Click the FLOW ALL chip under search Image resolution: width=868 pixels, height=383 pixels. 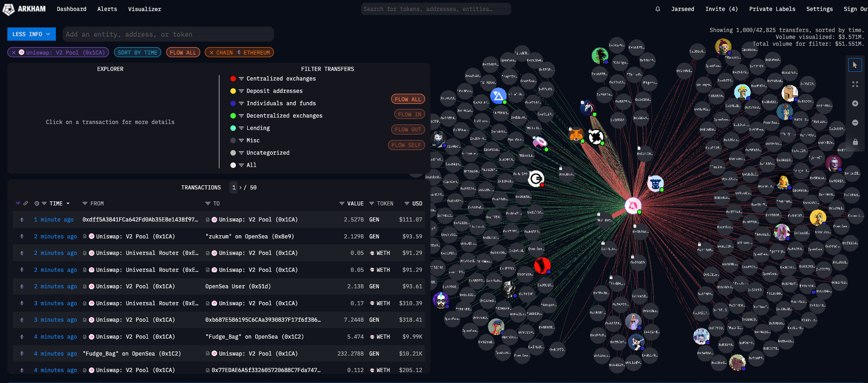pos(183,52)
